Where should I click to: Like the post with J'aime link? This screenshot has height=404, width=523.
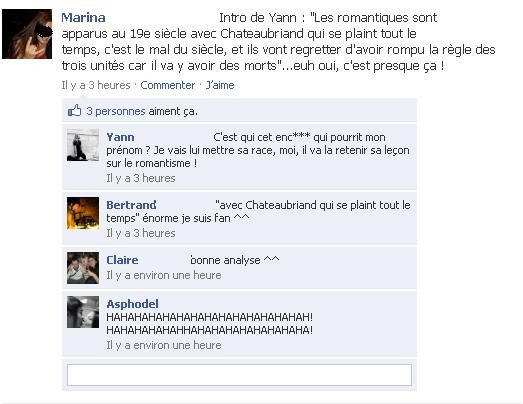coord(220,85)
